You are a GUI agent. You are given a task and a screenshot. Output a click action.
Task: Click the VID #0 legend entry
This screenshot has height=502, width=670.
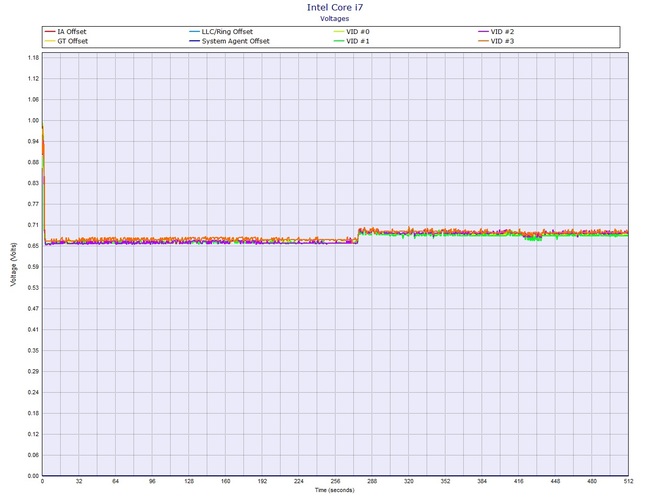[x=351, y=32]
